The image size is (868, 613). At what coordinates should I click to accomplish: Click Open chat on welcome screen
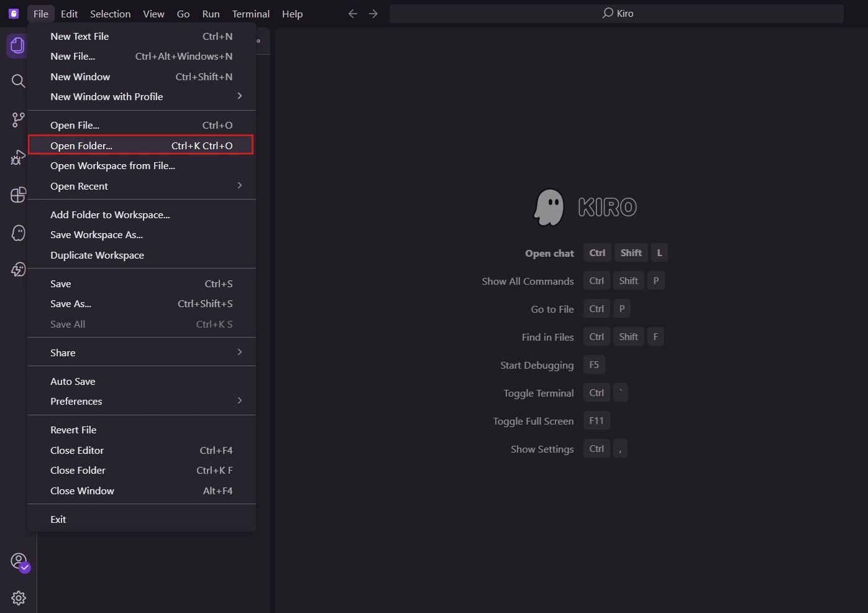coord(549,253)
